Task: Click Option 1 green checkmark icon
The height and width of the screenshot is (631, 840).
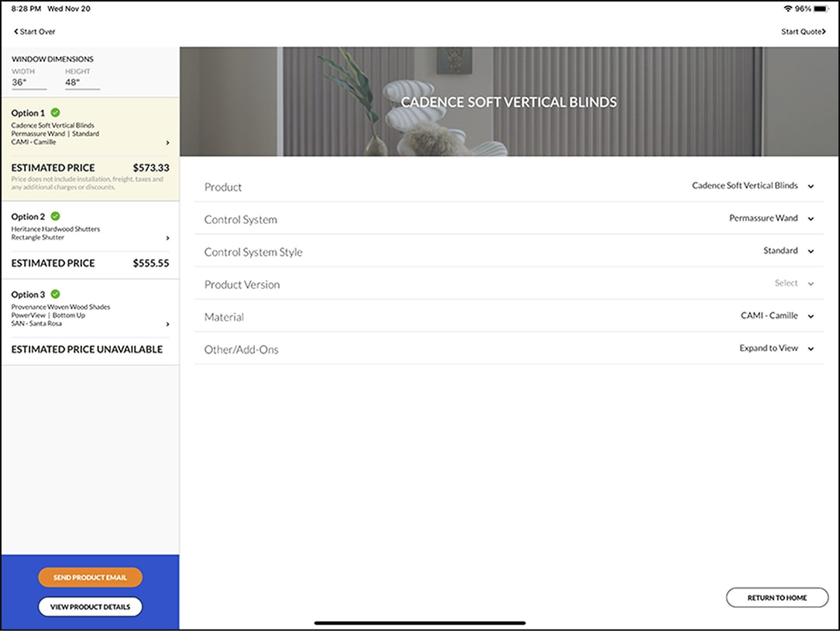Action: [55, 112]
